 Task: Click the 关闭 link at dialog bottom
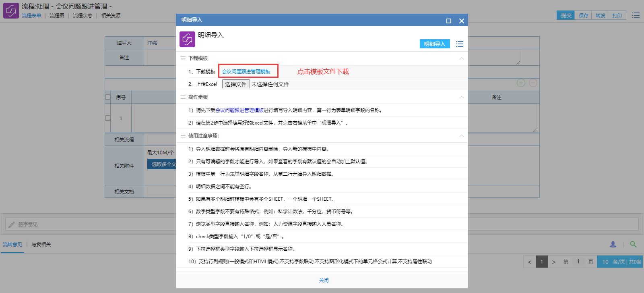(x=324, y=281)
